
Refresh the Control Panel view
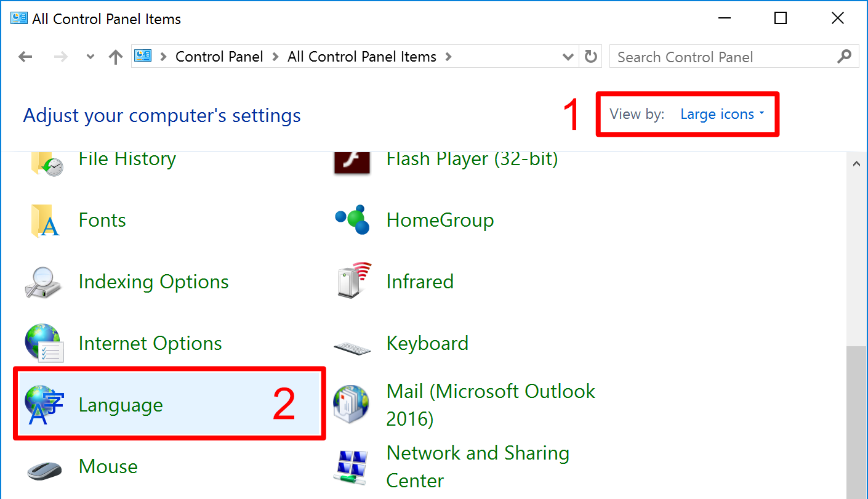(591, 57)
